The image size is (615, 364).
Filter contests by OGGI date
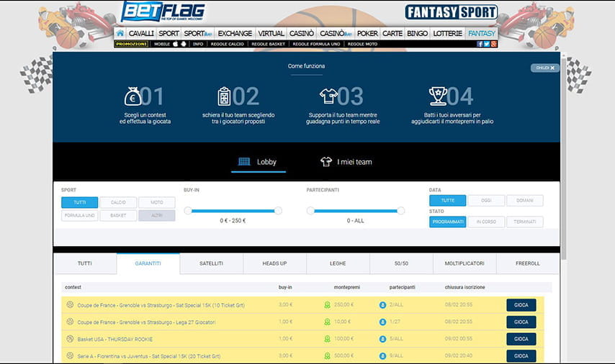pos(486,200)
